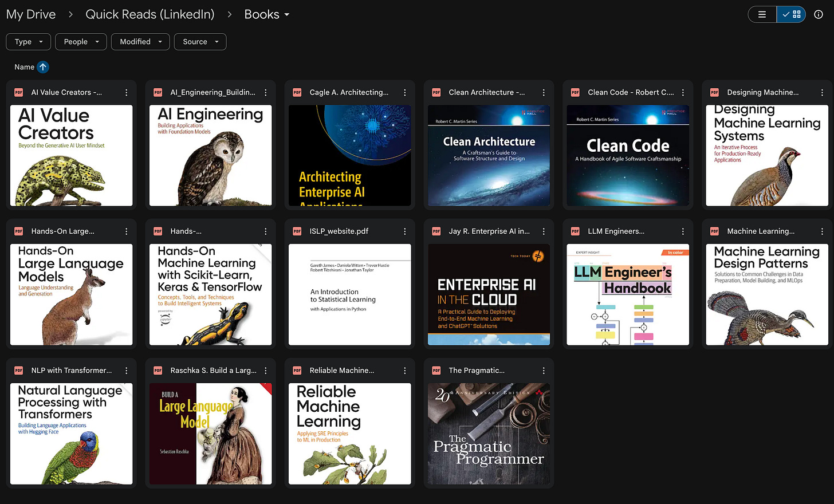Screen dimensions: 834x504
Task: Open more actions for LLM Engineers file
Action: (683, 231)
